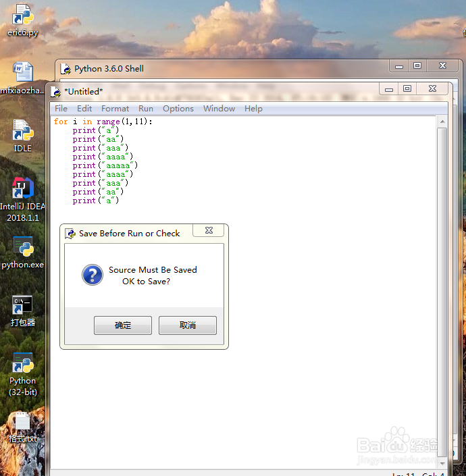Close the Python 3.6.0 Shell window
Screen dimensions: 466x476
point(442,66)
